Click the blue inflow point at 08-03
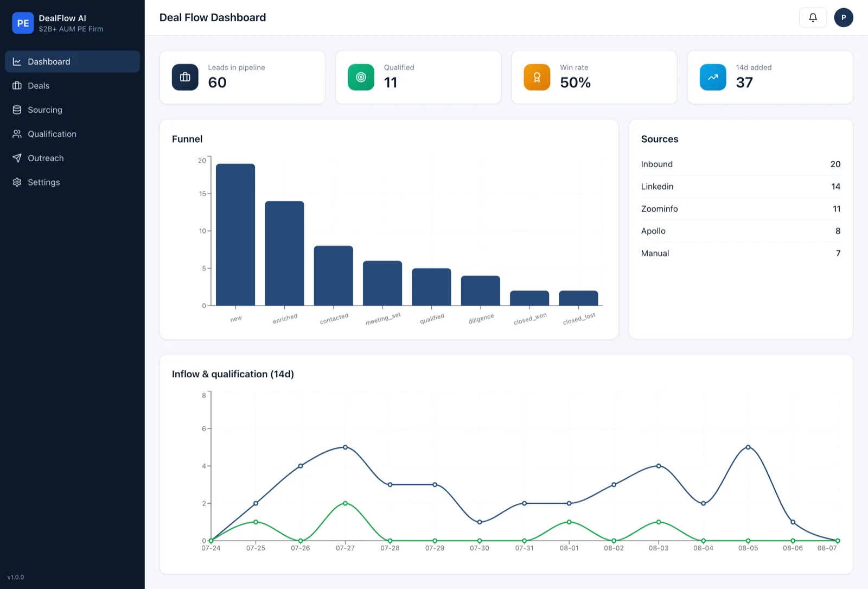 click(x=659, y=466)
